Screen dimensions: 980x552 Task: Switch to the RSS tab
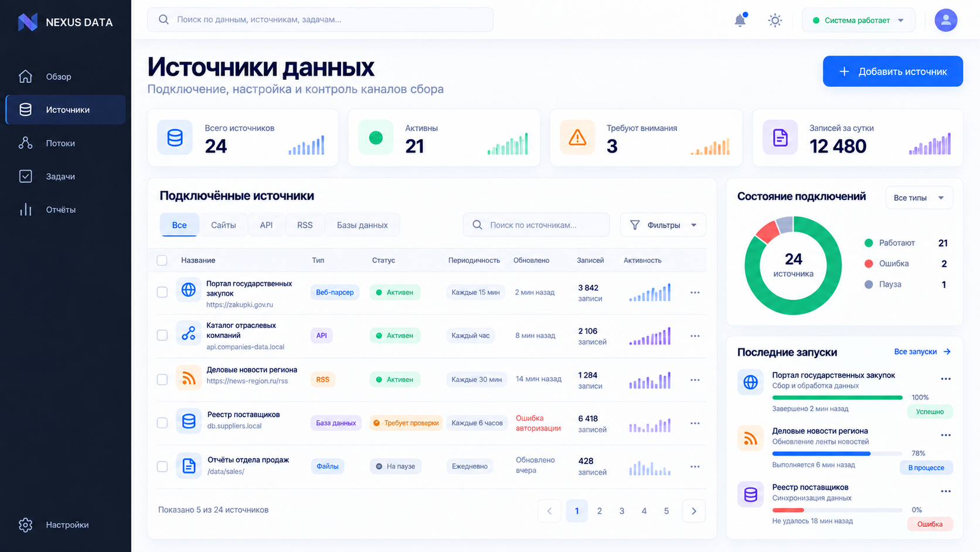pos(305,225)
